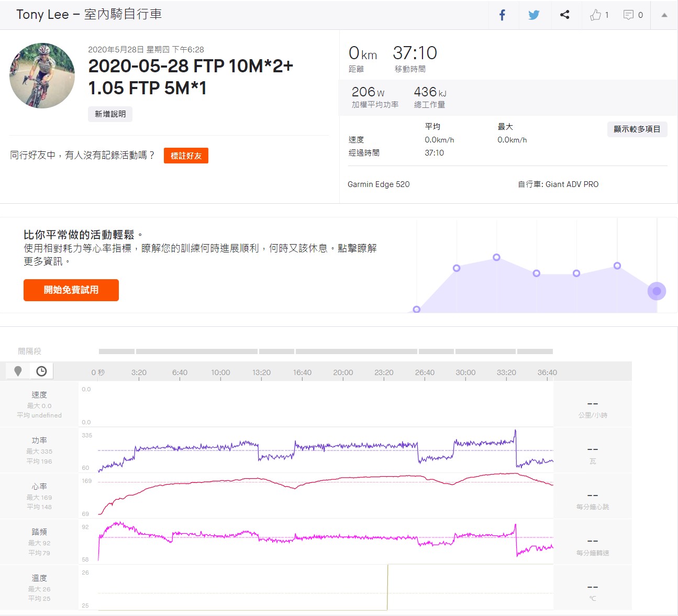Open the share options icon

coord(564,15)
